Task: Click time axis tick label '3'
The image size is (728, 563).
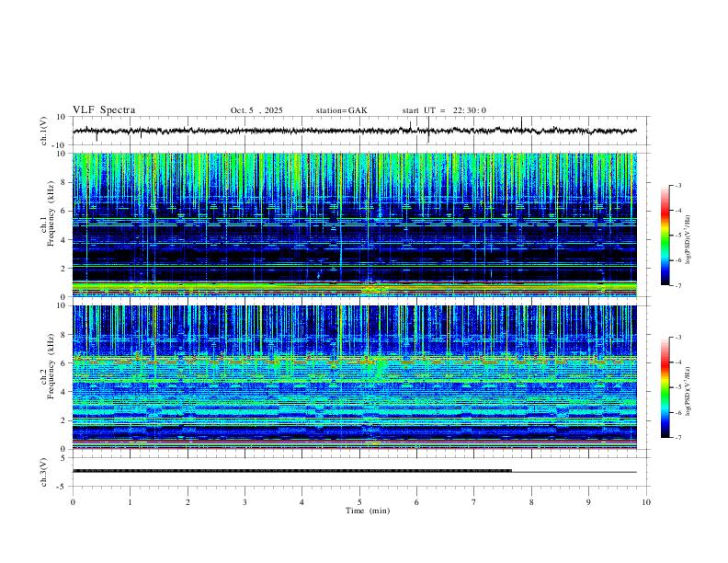Action: point(245,502)
